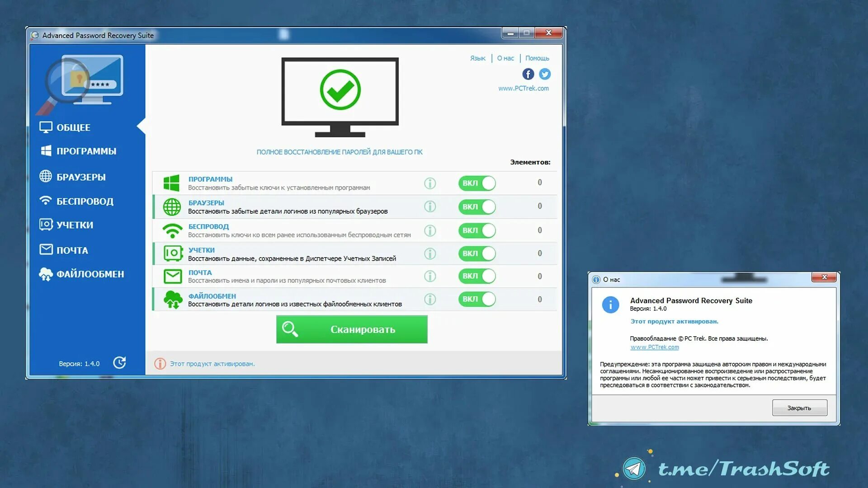The width and height of the screenshot is (868, 488).
Task: Open www.PCTrek.com link in about dialog
Action: click(654, 347)
